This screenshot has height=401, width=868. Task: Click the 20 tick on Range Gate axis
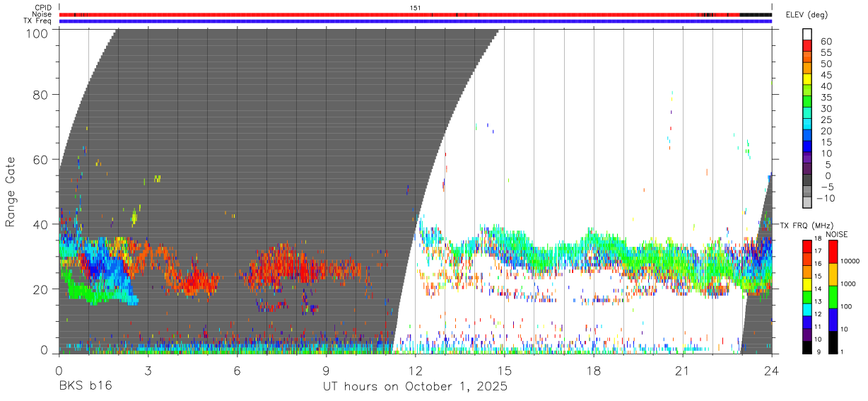coord(42,289)
